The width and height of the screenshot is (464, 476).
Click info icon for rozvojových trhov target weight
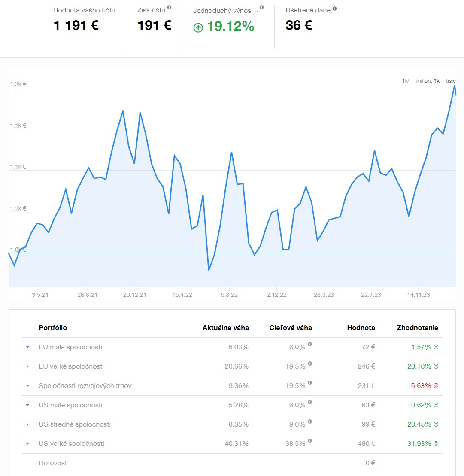[x=309, y=383]
